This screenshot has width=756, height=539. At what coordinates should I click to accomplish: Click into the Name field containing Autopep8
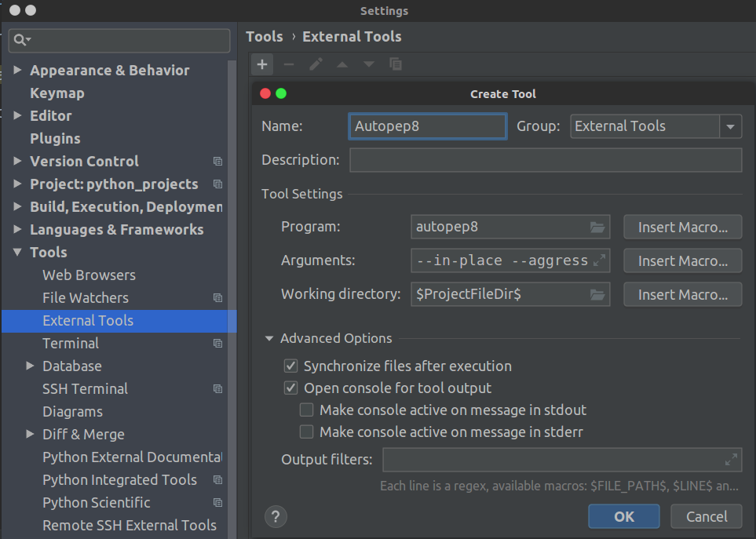[428, 126]
